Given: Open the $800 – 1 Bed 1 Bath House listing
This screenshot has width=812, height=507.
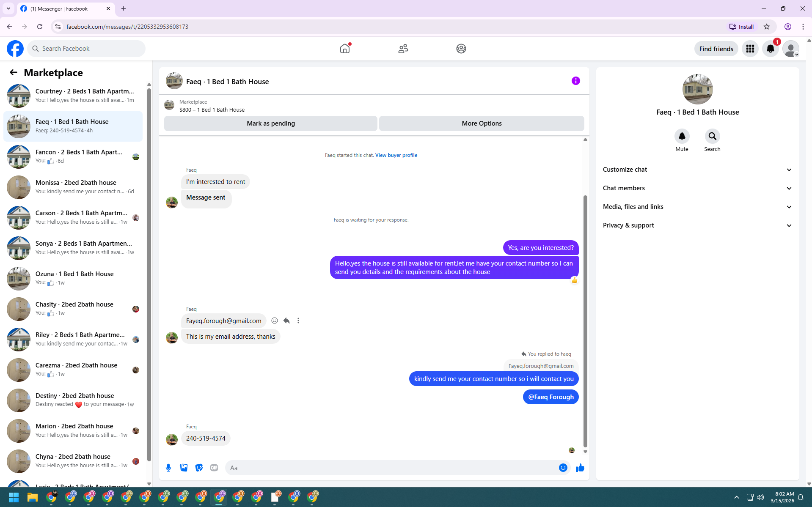Looking at the screenshot, I should click(x=212, y=110).
